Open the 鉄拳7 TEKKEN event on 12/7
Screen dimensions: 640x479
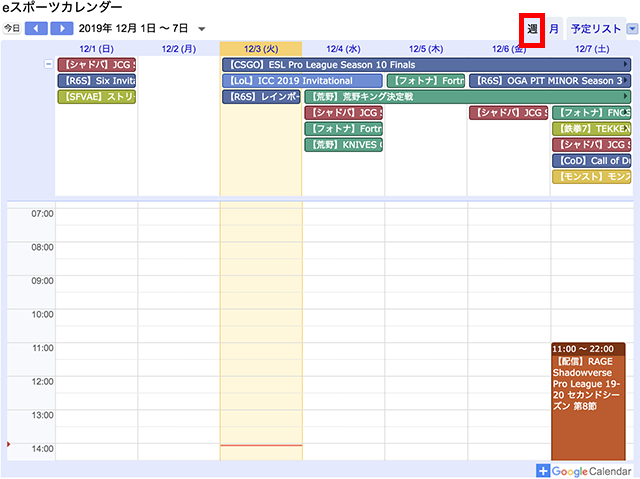pyautogui.click(x=591, y=129)
